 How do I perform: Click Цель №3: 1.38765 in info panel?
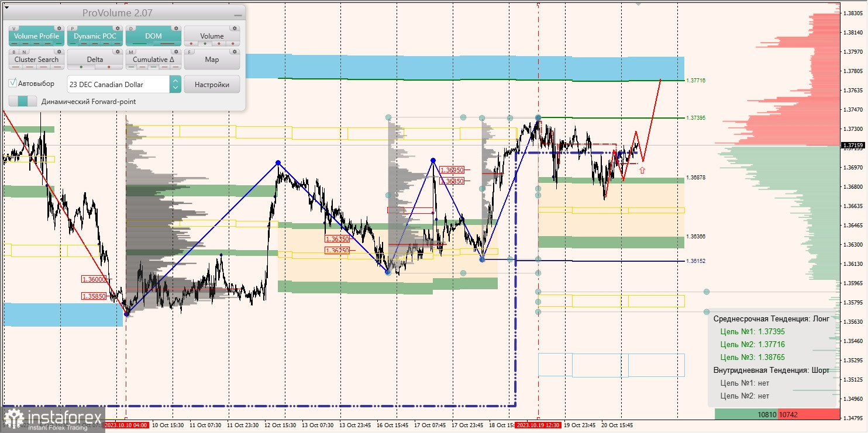coord(753,357)
